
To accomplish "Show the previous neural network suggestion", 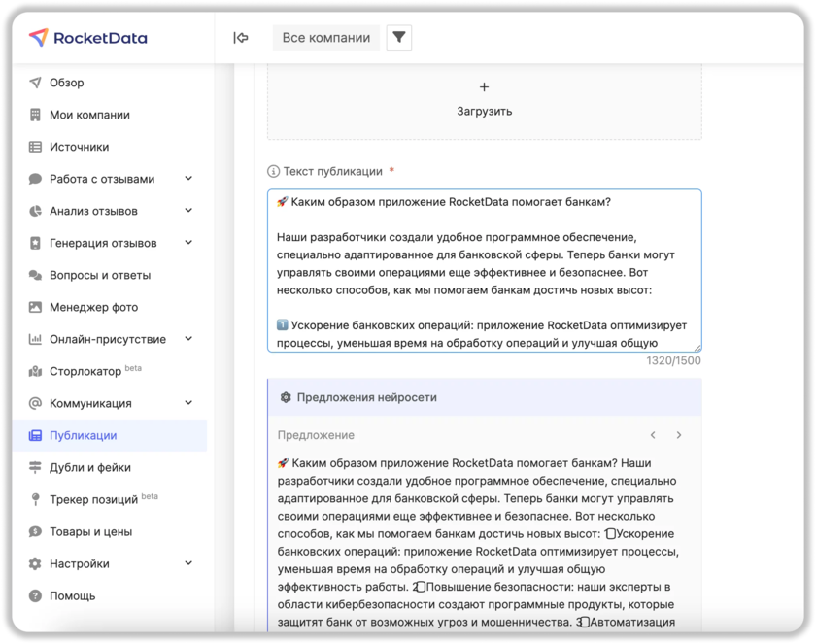I will pyautogui.click(x=653, y=435).
